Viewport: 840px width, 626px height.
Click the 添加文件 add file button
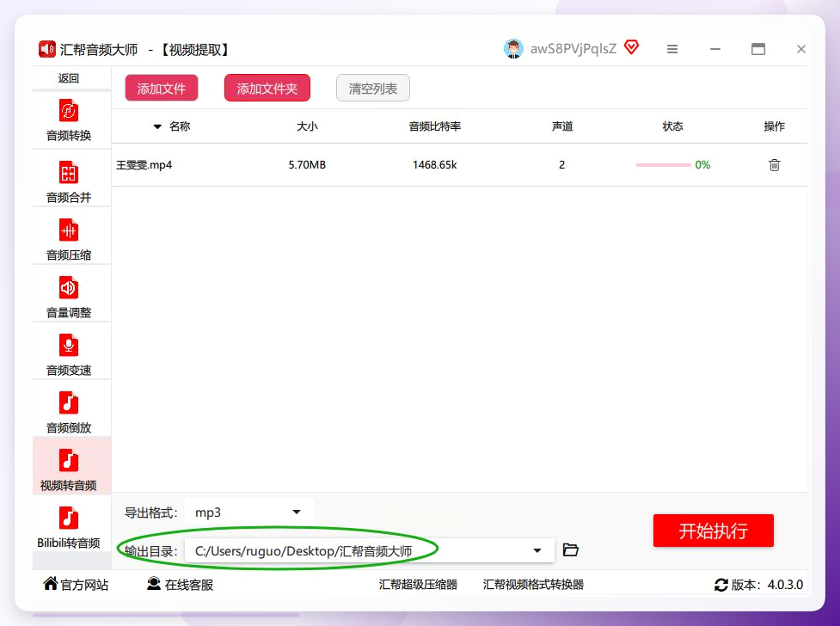coord(162,88)
